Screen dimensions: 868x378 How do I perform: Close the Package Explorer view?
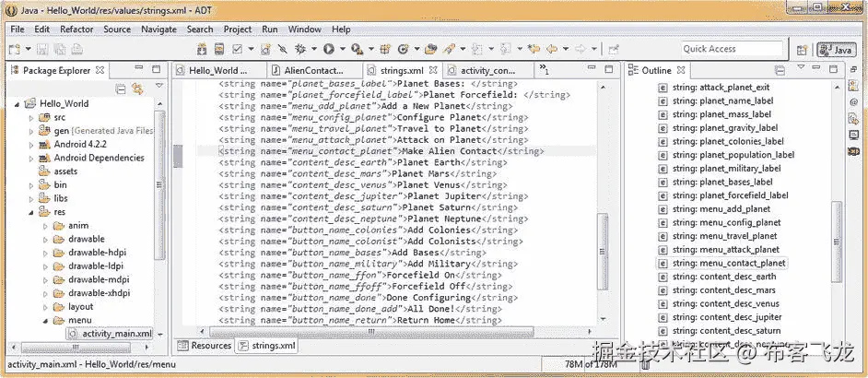[x=100, y=70]
